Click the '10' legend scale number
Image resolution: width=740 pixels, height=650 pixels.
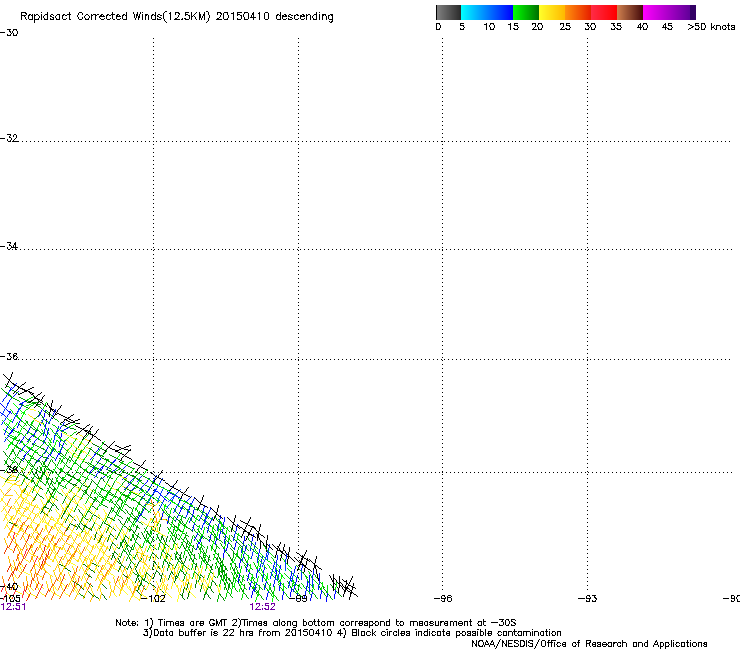(x=489, y=27)
